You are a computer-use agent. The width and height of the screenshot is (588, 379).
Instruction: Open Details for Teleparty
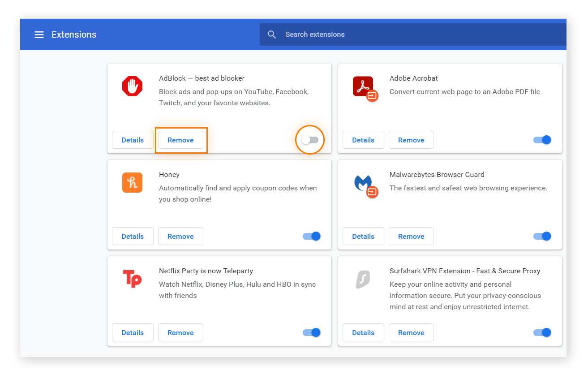(133, 332)
